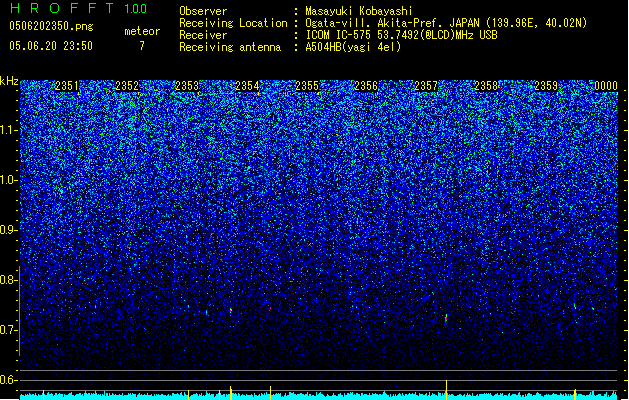629x400 pixels.
Task: Click the 2359 time marker
Action: pos(546,86)
